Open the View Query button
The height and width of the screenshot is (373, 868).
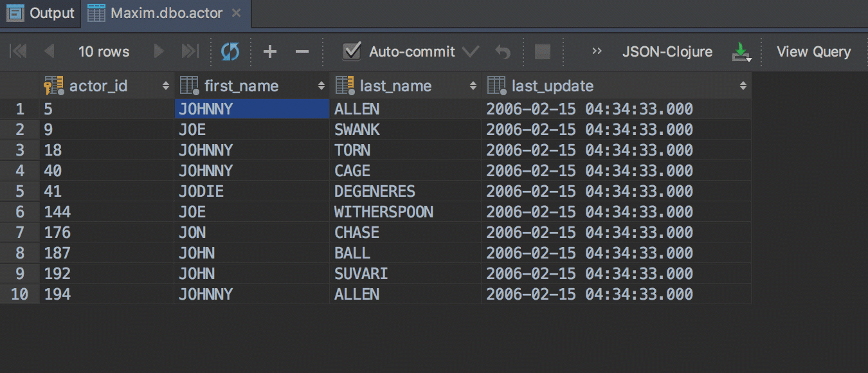813,51
